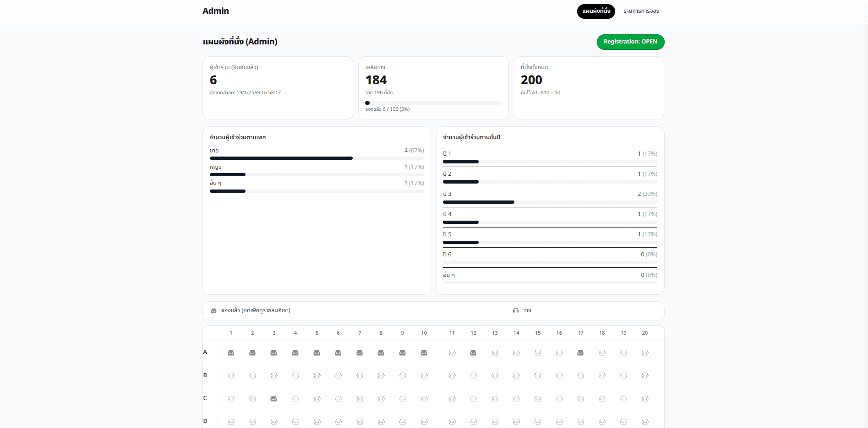Screen dimensions: 868x428
Task: Select empty seat A20
Action: pyautogui.click(x=645, y=353)
